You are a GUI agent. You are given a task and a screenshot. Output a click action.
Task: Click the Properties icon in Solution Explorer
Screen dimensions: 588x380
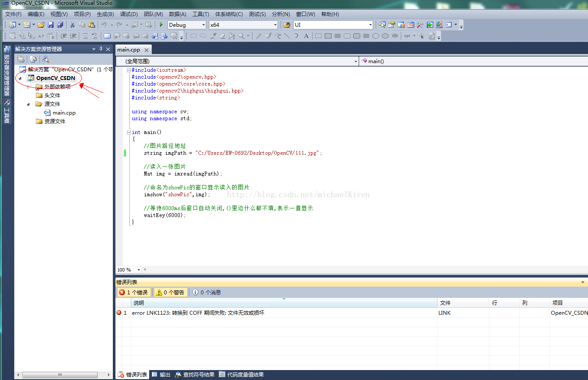click(20, 59)
